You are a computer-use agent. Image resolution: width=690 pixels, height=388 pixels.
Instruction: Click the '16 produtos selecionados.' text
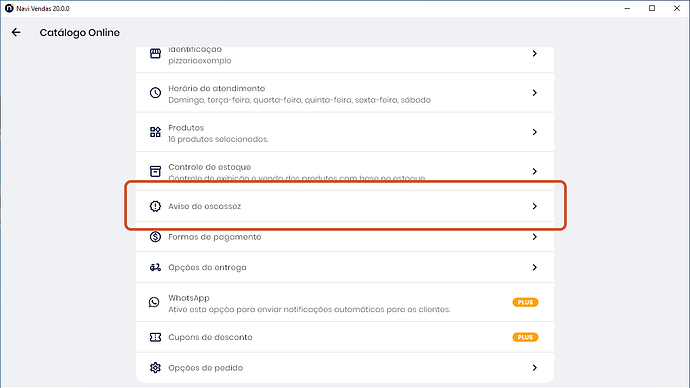(218, 139)
